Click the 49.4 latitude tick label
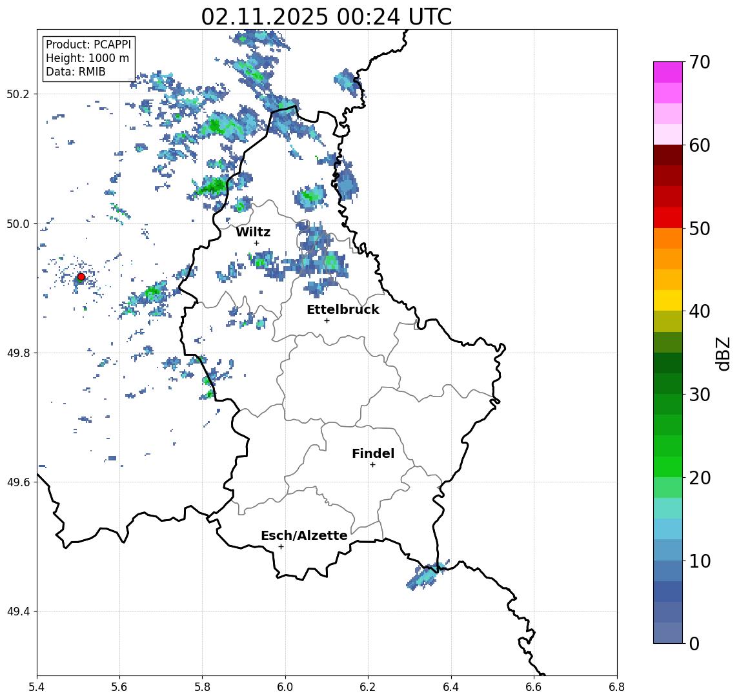 tap(18, 612)
